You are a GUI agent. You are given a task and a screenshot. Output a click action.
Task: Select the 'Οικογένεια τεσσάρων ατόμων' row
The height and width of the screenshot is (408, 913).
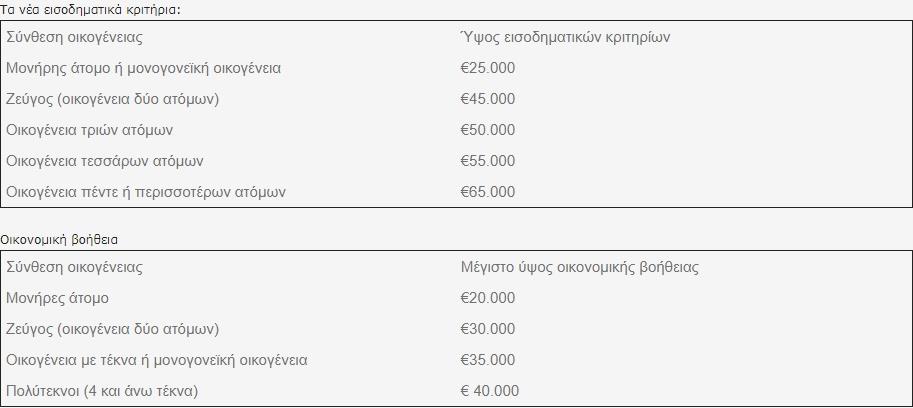pyautogui.click(x=456, y=161)
